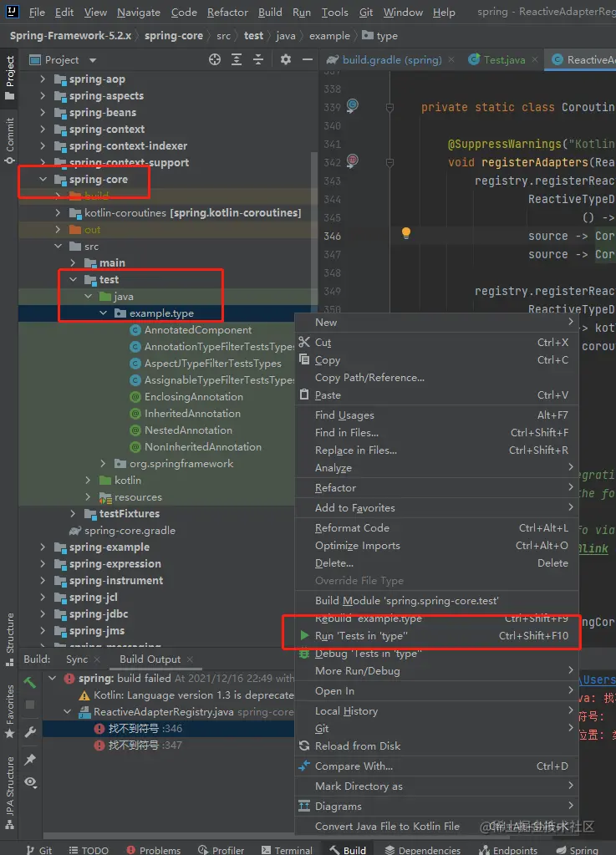Image resolution: width=616 pixels, height=855 pixels.
Task: Choose Mark Directory as submenu
Action: 436,786
